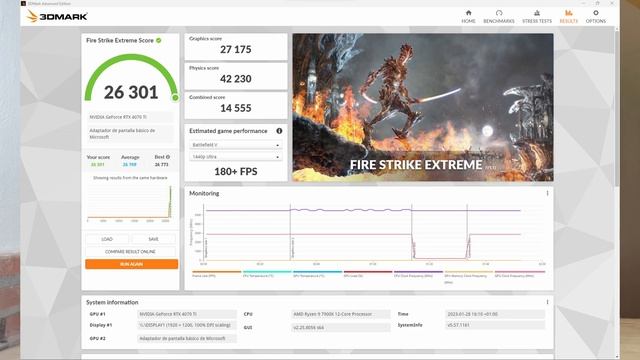Click the NVIDIA GeForce RTX 4070 Ti score field

(x=131, y=117)
